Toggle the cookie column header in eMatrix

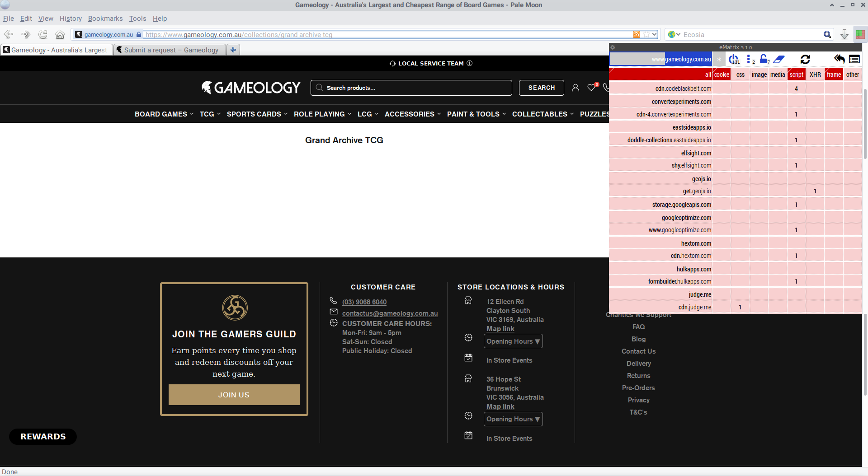tap(722, 75)
